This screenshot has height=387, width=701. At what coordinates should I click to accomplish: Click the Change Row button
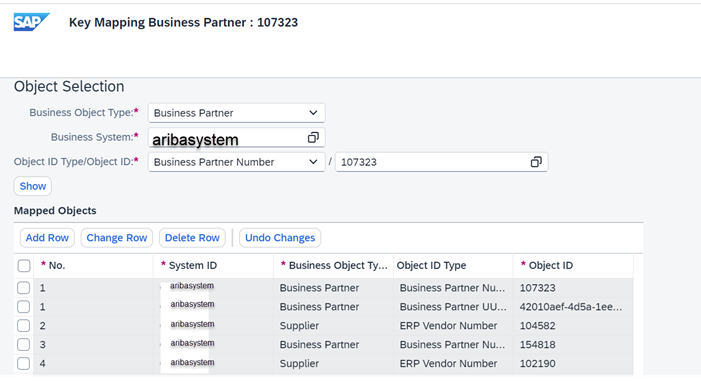pyautogui.click(x=117, y=238)
